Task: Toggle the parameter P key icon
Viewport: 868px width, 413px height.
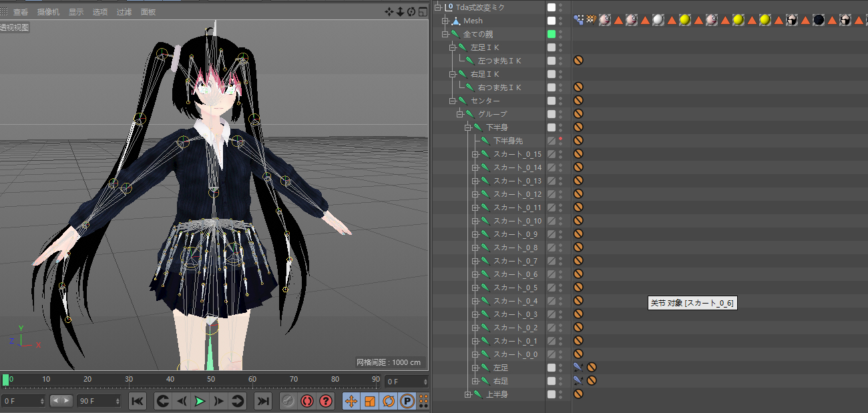Action: pyautogui.click(x=406, y=401)
